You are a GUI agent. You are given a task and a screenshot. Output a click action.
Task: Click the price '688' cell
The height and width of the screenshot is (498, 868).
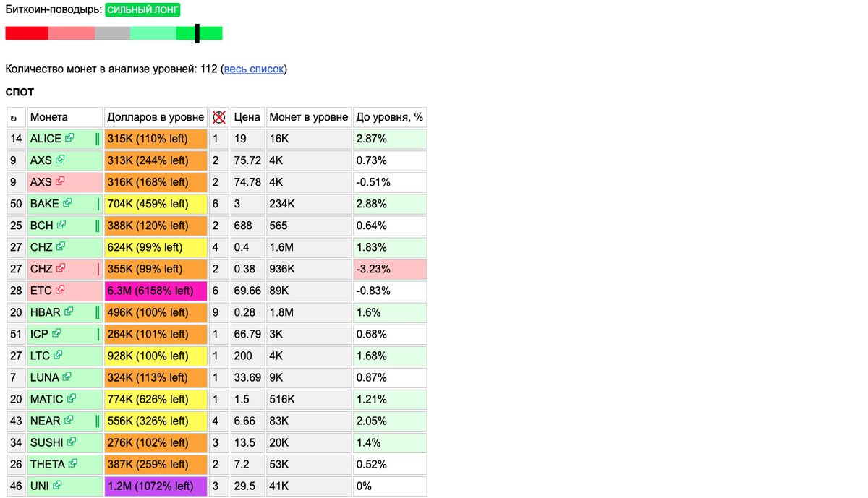tap(247, 226)
